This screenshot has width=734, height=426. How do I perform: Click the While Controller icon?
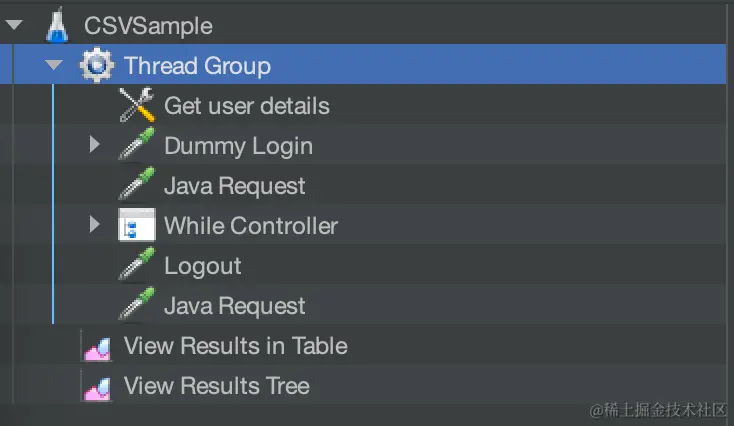(x=137, y=226)
